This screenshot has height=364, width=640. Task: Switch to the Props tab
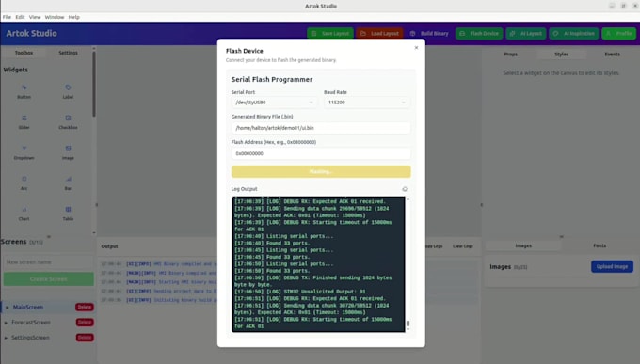click(511, 55)
